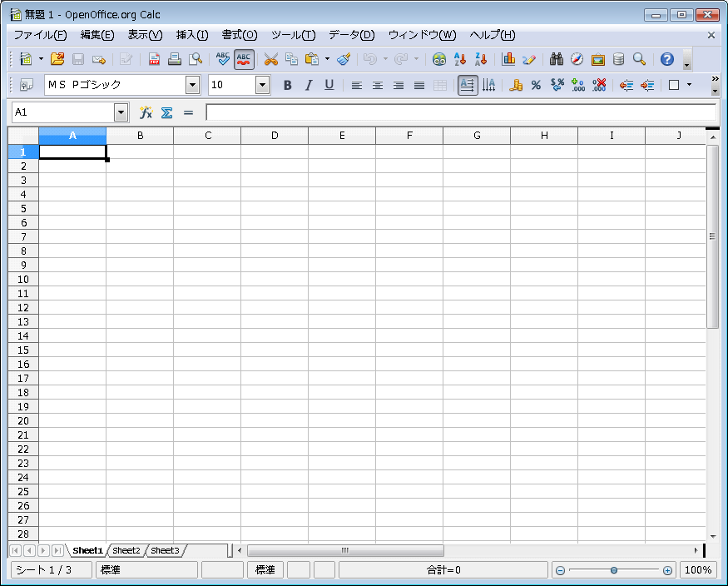Click the zoom slider handle
728x586 pixels.
[614, 570]
